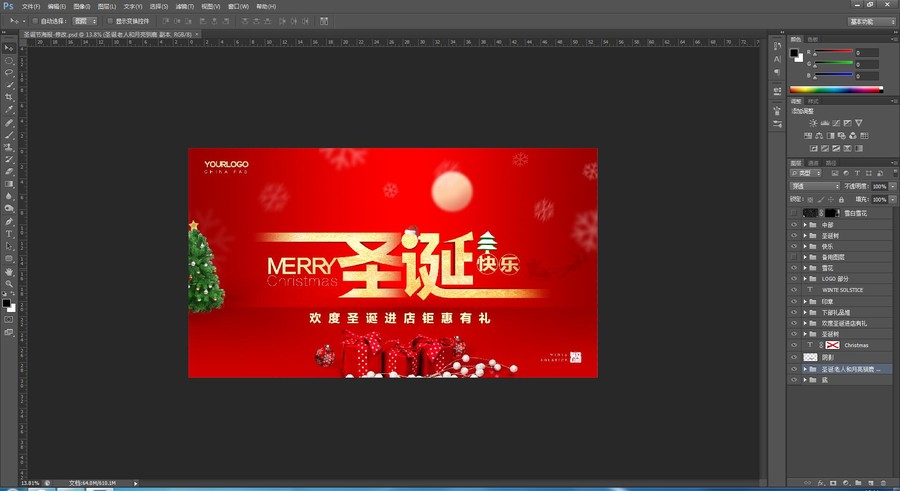Switch to the 路径 paths tab
The height and width of the screenshot is (491, 900).
pos(831,163)
